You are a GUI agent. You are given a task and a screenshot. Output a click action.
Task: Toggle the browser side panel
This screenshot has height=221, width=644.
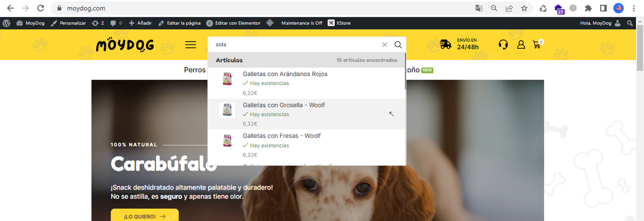603,8
